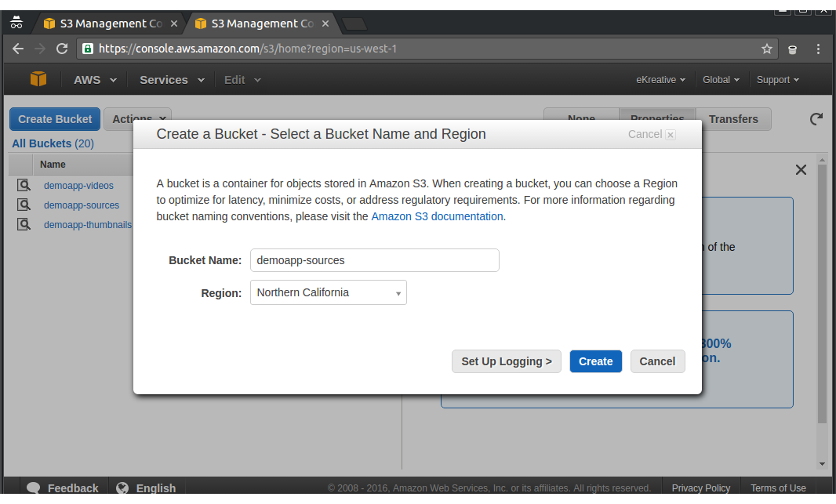Click the Feedback speech bubble icon
Screen dimensions: 836x504
point(33,488)
